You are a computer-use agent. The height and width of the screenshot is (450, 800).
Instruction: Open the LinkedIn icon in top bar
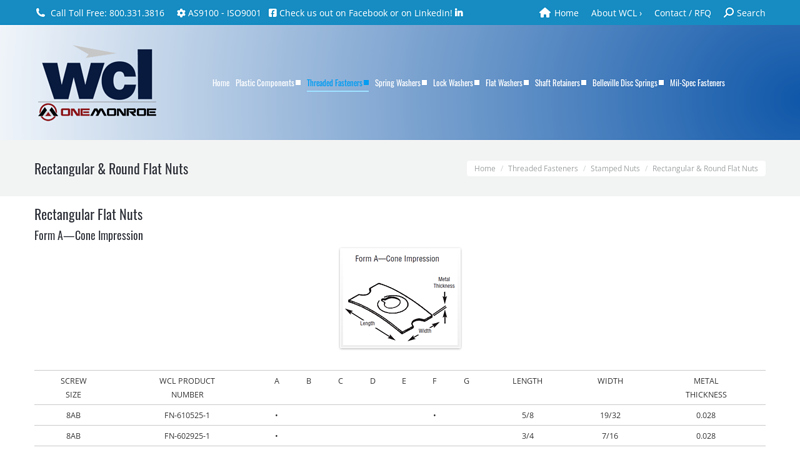[459, 13]
